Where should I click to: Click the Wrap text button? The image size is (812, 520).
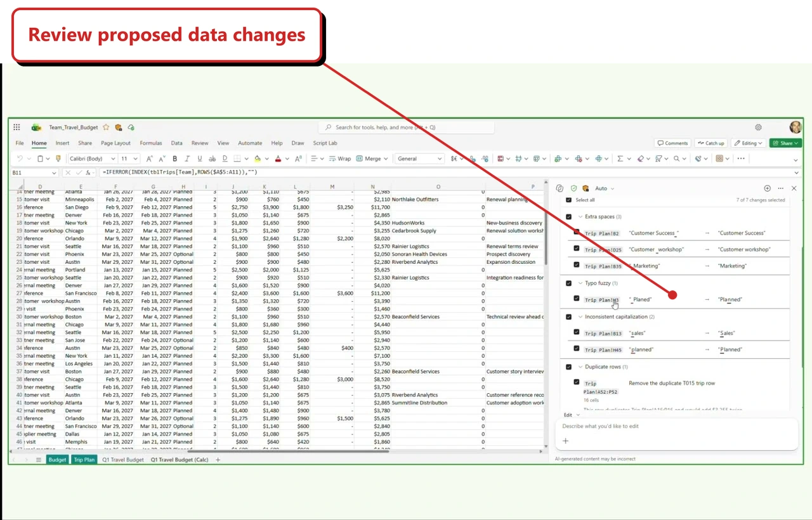[341, 159]
